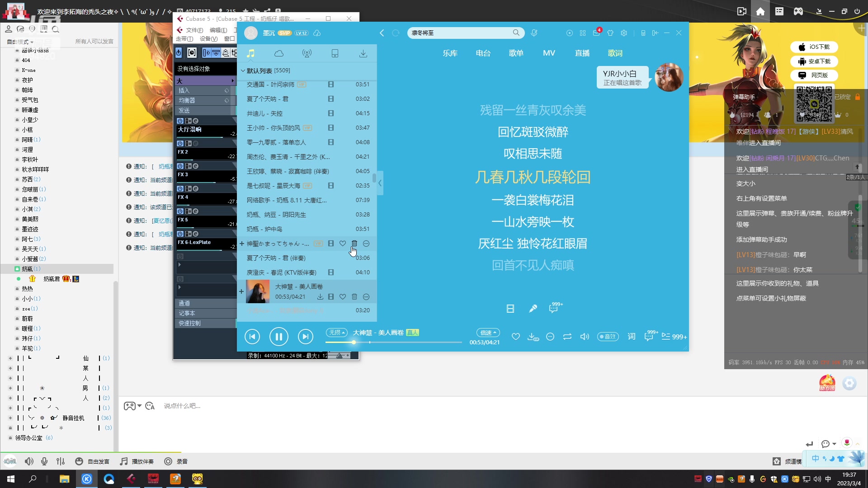Open music player settings gear
This screenshot has height=488, width=868.
(624, 33)
